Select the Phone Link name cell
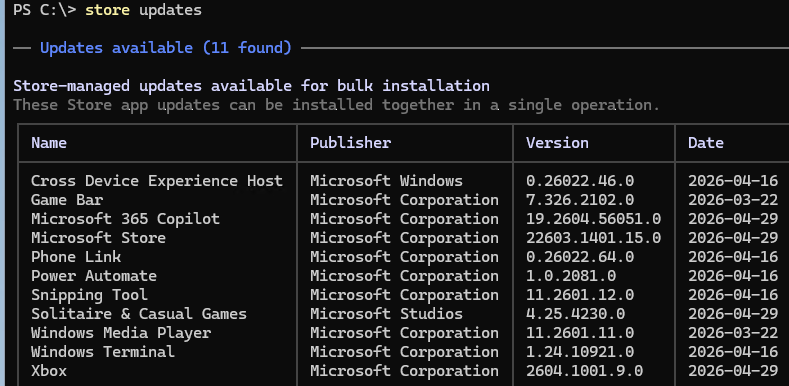This screenshot has width=789, height=386. (76, 257)
